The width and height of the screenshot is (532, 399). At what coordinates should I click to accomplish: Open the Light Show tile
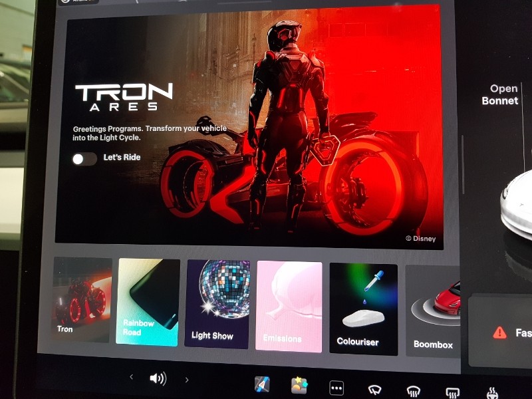point(217,305)
